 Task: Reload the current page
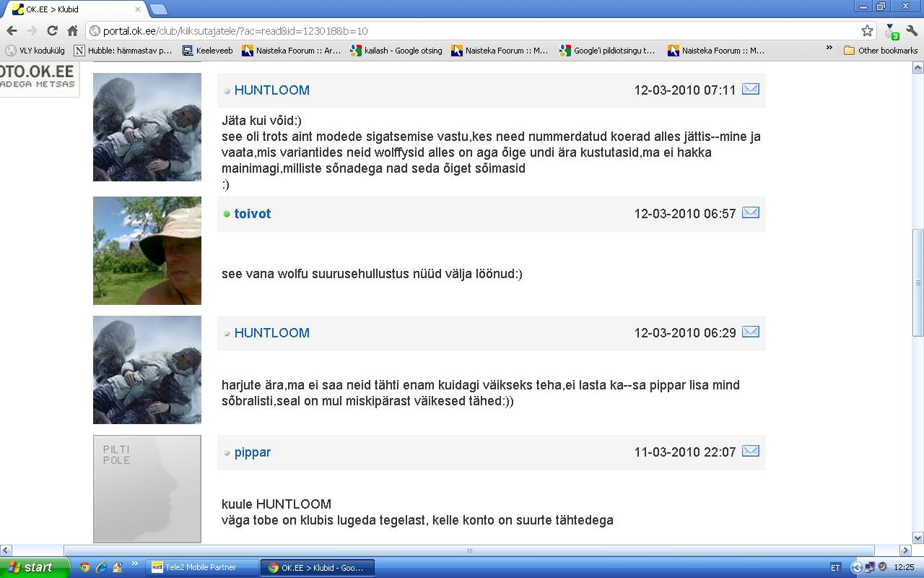pos(52,31)
